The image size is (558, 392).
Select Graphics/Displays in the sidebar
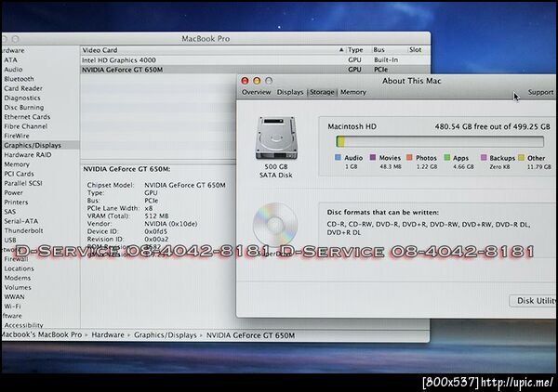(x=33, y=145)
